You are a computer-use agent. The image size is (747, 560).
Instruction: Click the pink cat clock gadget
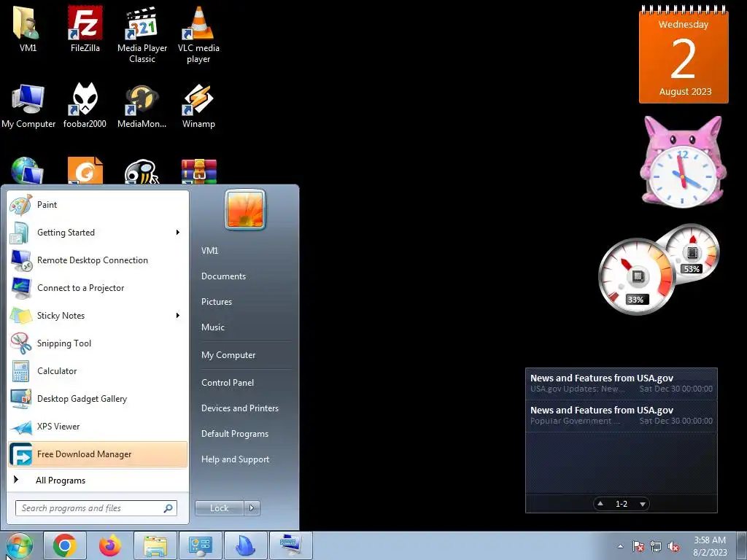(x=683, y=162)
